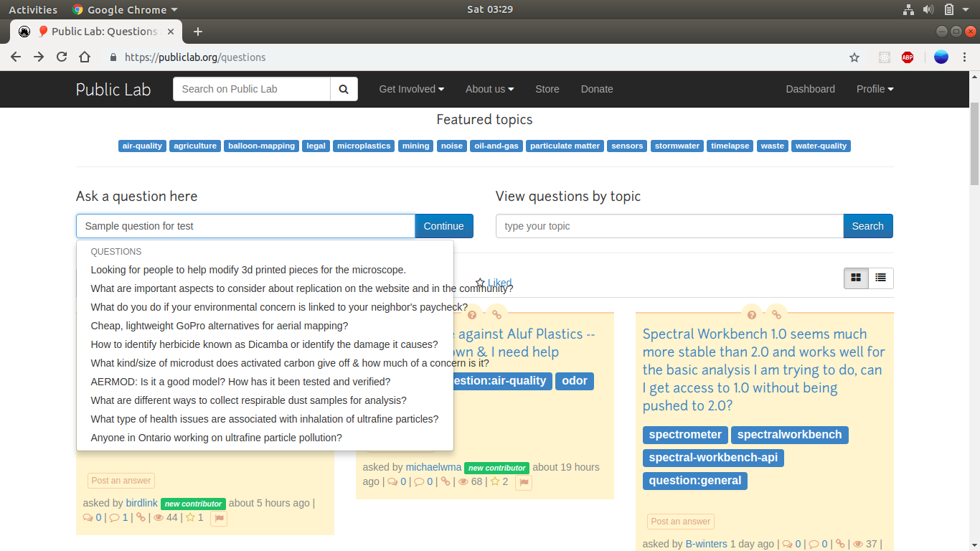The image size is (980, 551).
Task: Click Post an answer on Spectral Workbench question
Action: point(681,522)
